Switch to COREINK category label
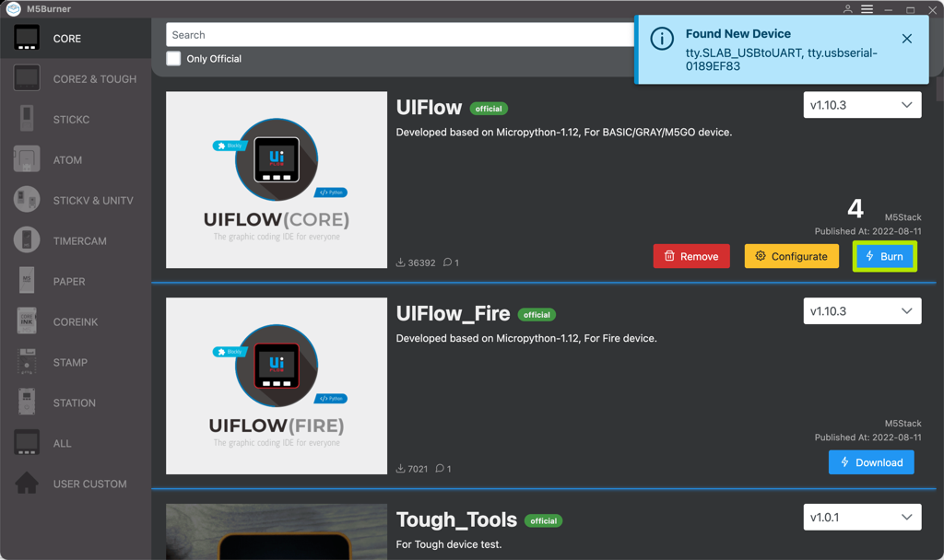This screenshot has height=560, width=944. pyautogui.click(x=76, y=321)
